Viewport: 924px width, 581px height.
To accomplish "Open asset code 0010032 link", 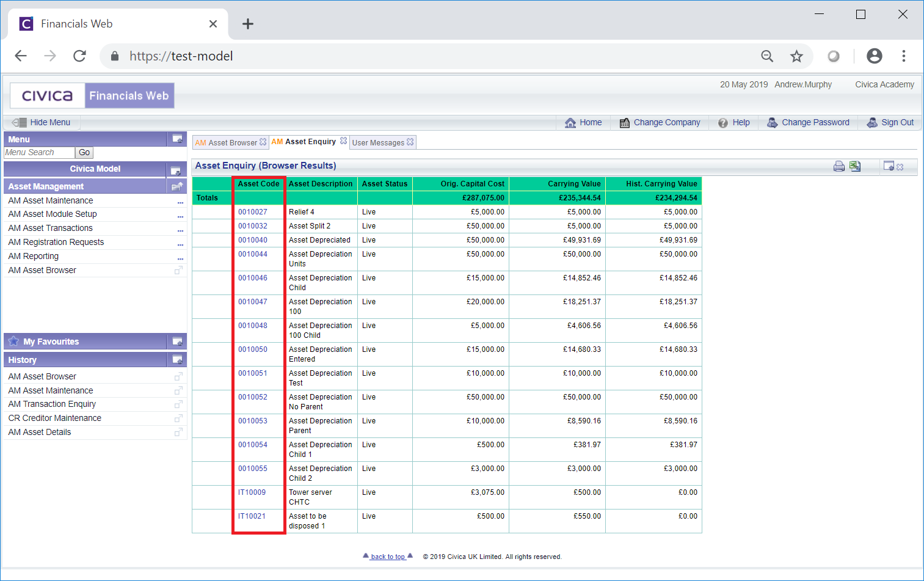I will pos(253,226).
